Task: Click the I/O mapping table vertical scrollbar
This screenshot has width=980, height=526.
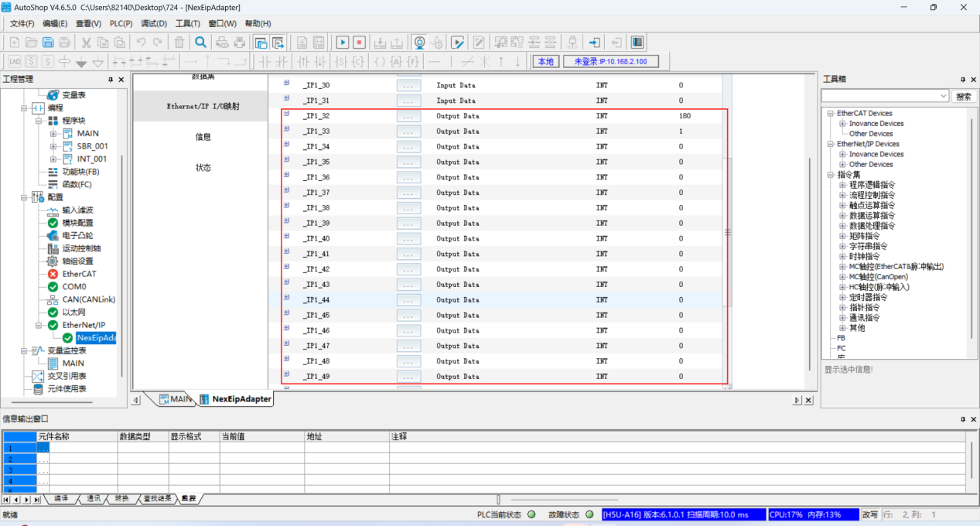Action: [x=727, y=232]
